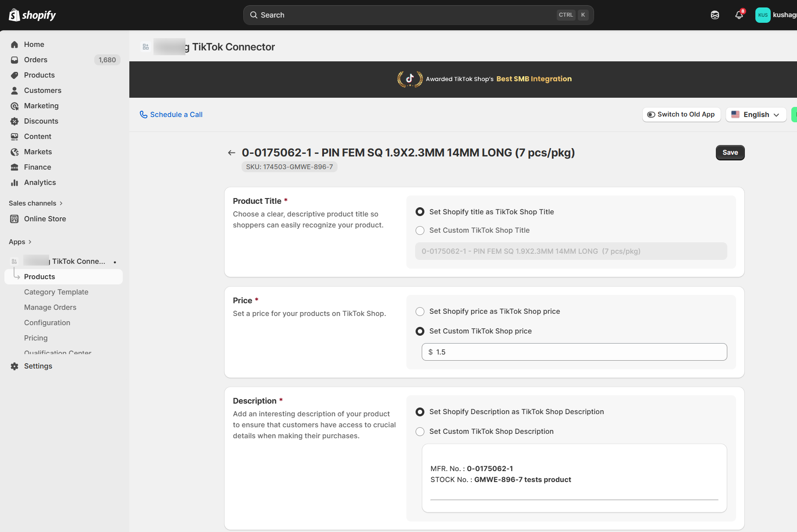The width and height of the screenshot is (797, 532).
Task: Open the notifications bell
Action: coord(739,15)
